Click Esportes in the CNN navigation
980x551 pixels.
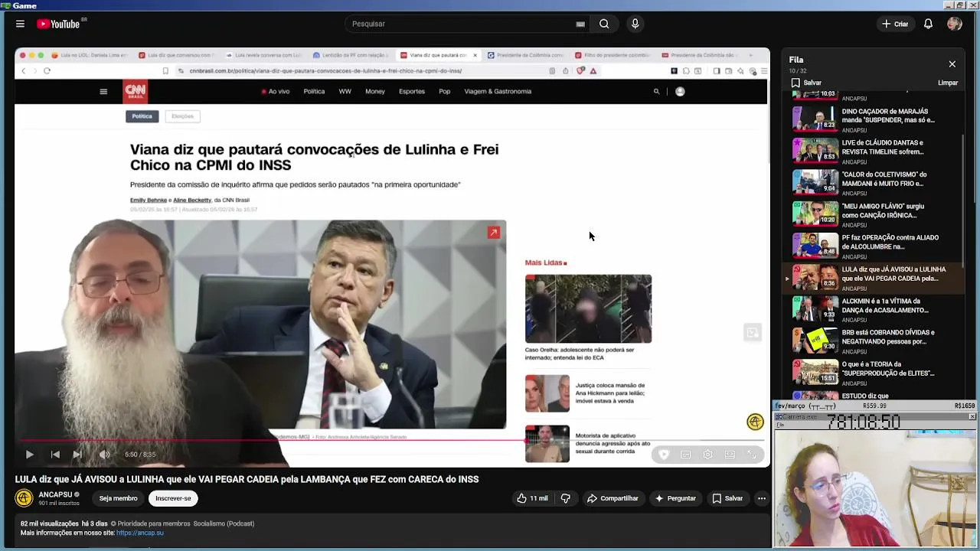[x=412, y=92]
